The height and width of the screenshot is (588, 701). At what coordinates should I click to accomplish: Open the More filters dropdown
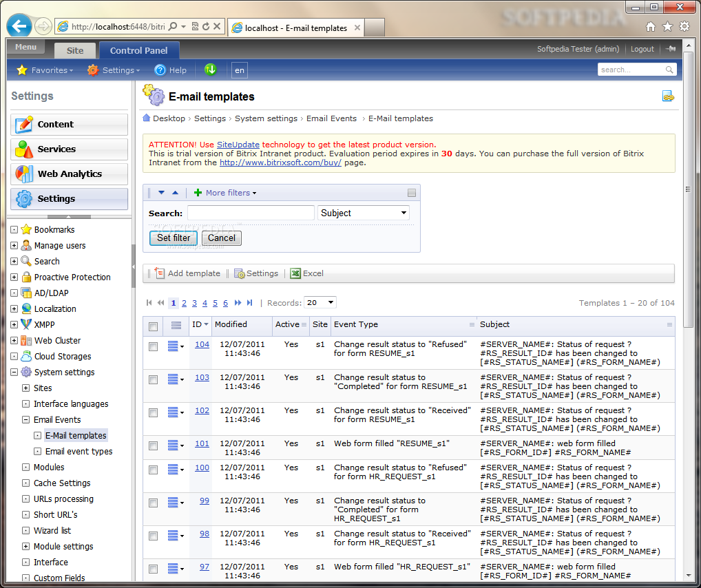tap(225, 193)
